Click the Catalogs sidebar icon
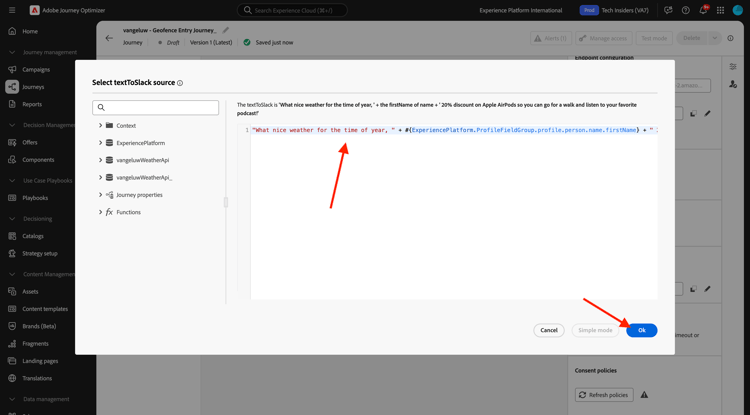This screenshot has height=415, width=750. [12, 236]
